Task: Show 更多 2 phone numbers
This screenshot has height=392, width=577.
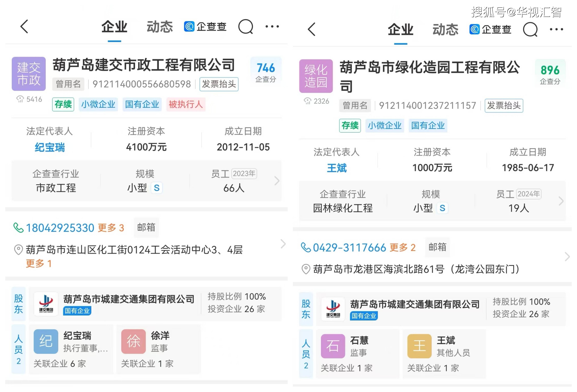Action: [x=402, y=247]
